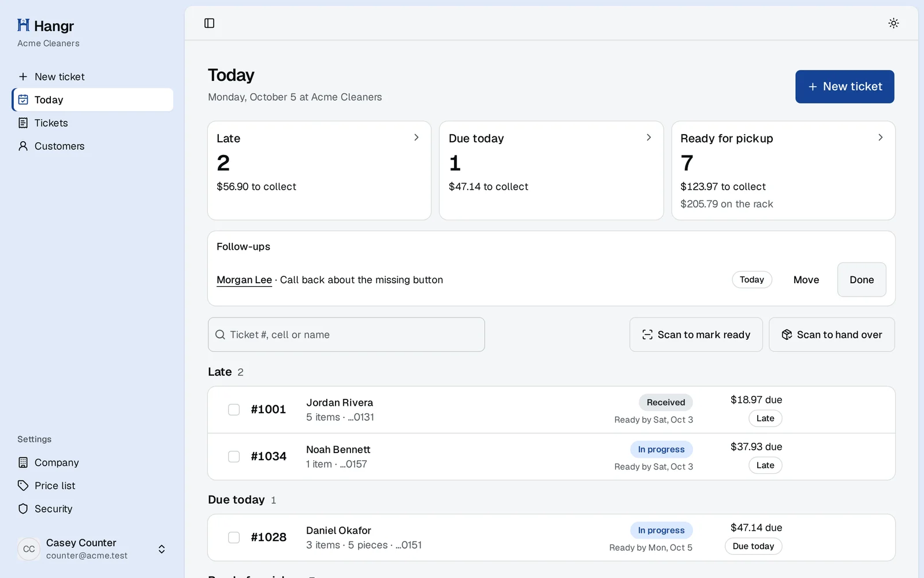Click the Late tag on ticket #1001

click(765, 418)
